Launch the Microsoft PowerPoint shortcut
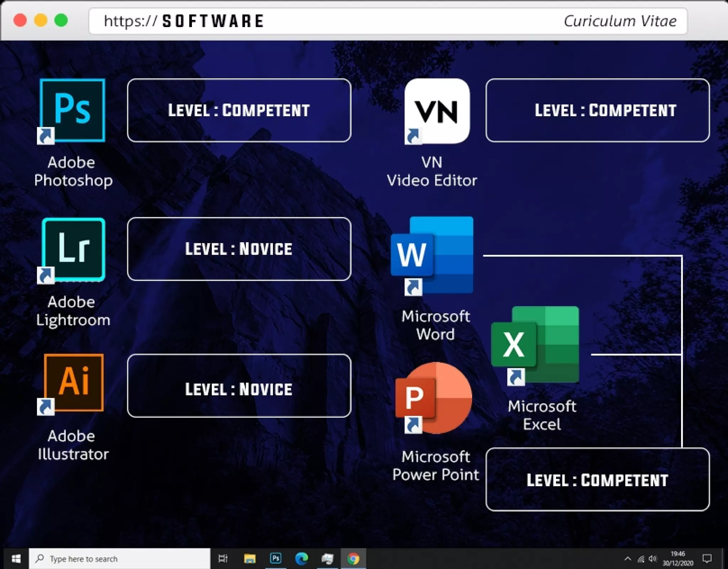The width and height of the screenshot is (728, 569). pos(434,398)
